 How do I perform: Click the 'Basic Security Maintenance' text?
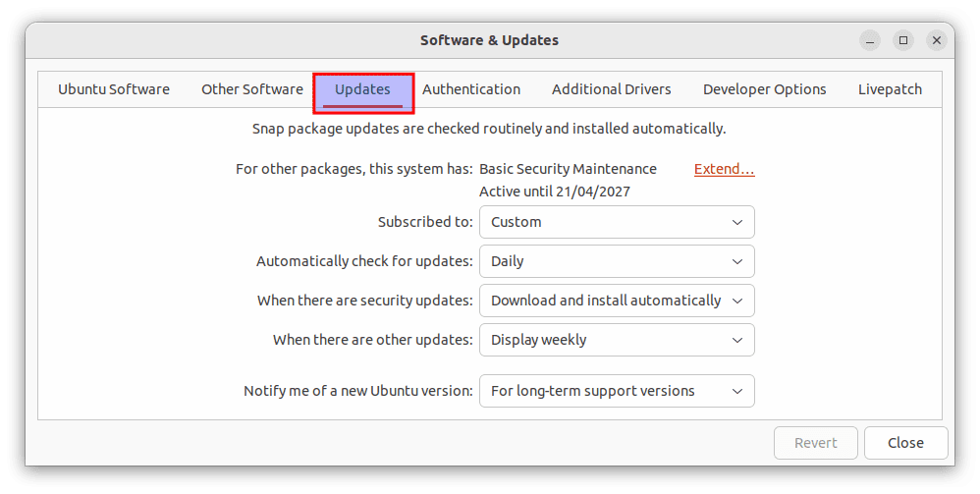tap(568, 169)
